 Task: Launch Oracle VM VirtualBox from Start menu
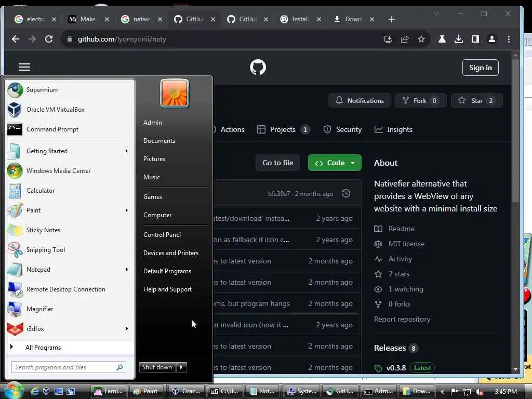pos(70,110)
